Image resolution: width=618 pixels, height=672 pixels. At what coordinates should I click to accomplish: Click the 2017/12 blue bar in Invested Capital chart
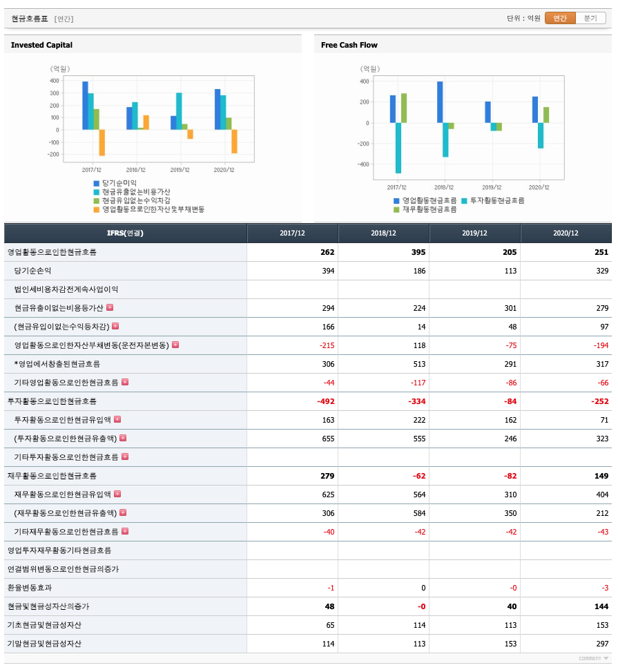(85, 106)
